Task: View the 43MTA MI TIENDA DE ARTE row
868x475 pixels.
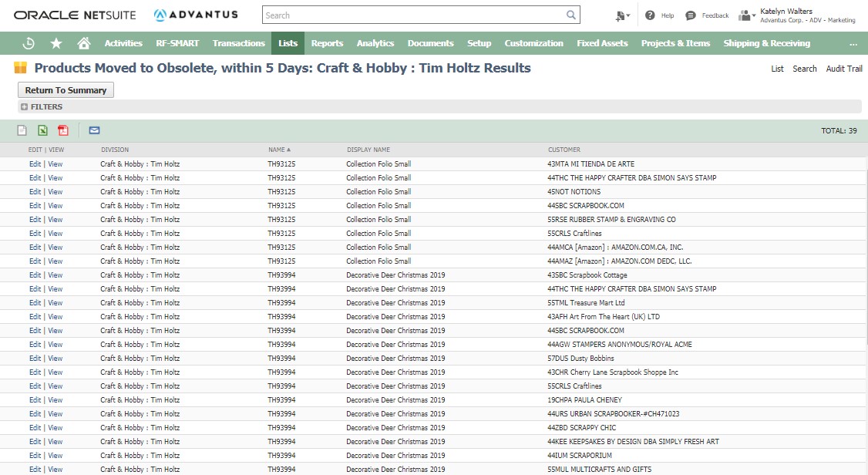Action: pos(56,164)
